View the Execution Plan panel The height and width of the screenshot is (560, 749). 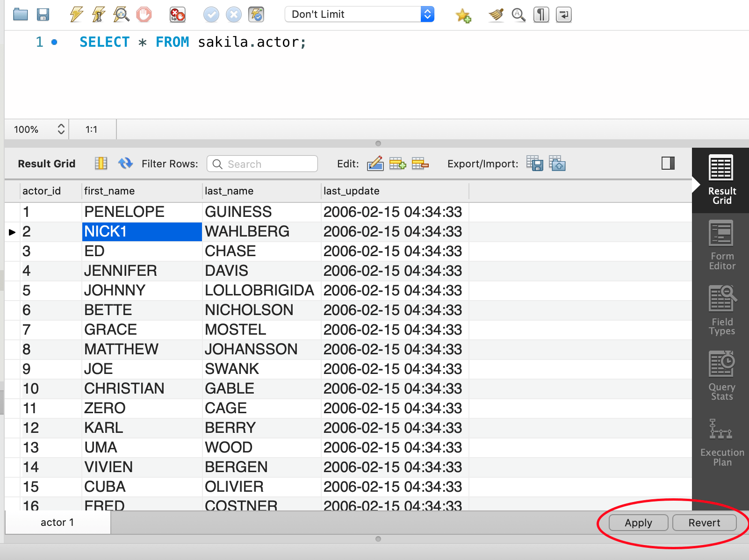(721, 443)
